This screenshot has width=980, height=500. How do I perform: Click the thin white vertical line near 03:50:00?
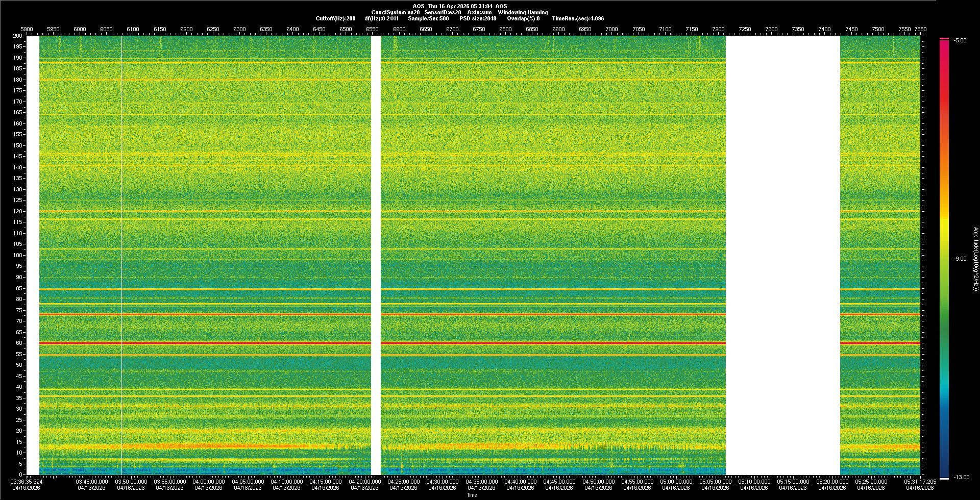(x=122, y=255)
